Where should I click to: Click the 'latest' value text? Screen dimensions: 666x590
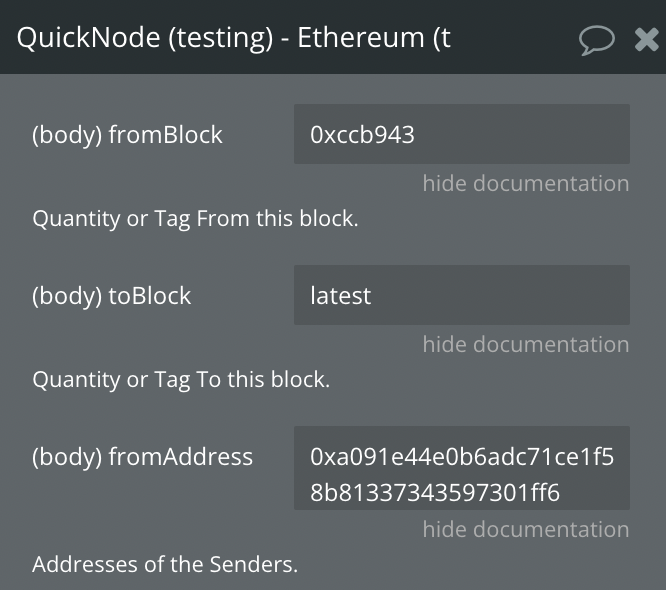[340, 296]
